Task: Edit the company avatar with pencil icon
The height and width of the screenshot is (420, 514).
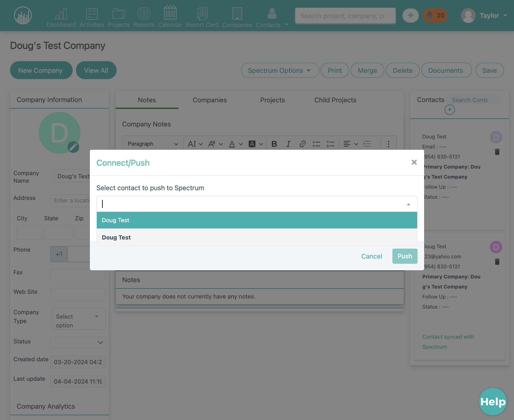Action: tap(73, 147)
